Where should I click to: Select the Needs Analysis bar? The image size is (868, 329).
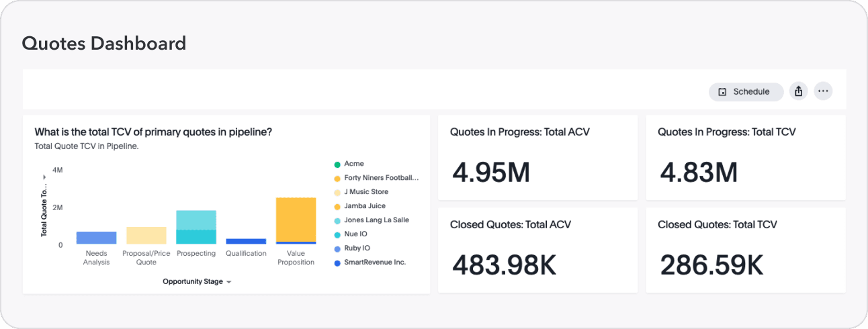coord(96,238)
